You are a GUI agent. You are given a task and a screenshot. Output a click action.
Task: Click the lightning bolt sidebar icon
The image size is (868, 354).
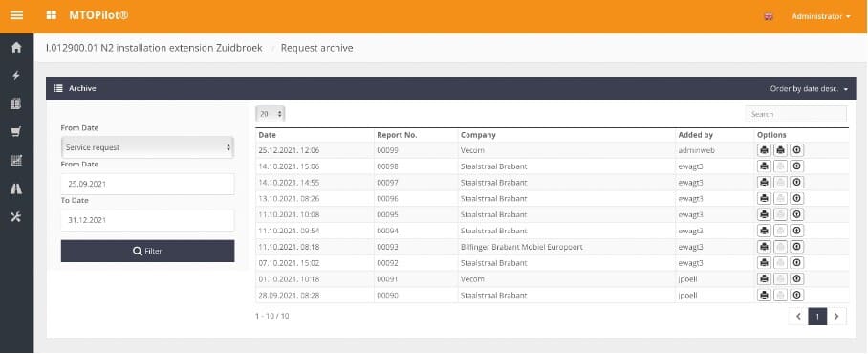pos(16,76)
